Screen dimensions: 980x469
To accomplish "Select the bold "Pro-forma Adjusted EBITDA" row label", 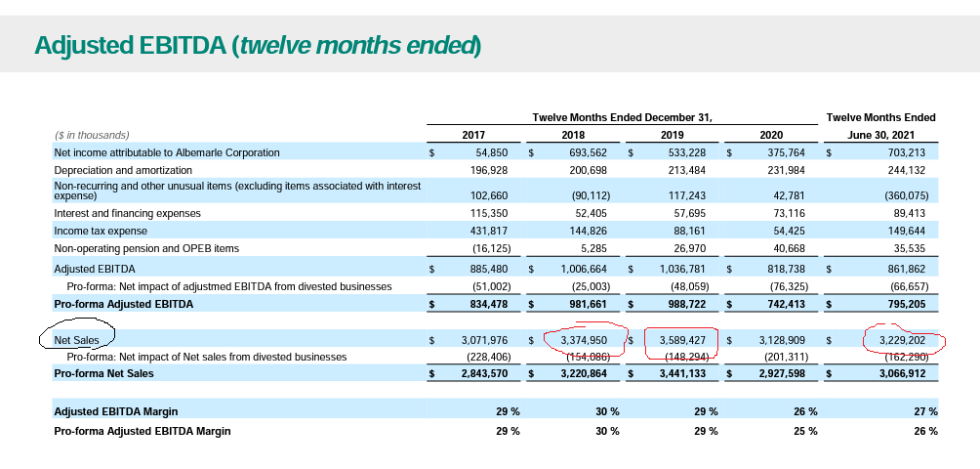I will click(123, 304).
